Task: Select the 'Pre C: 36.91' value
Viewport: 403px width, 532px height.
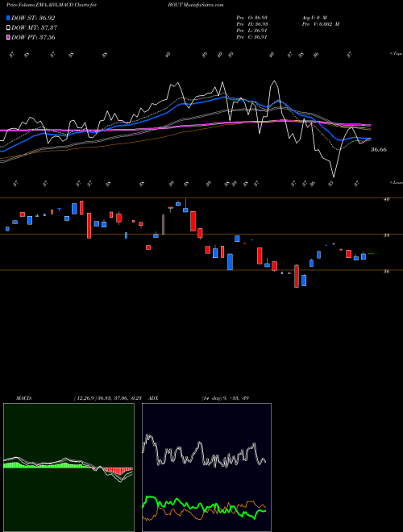Action: pyautogui.click(x=252, y=37)
